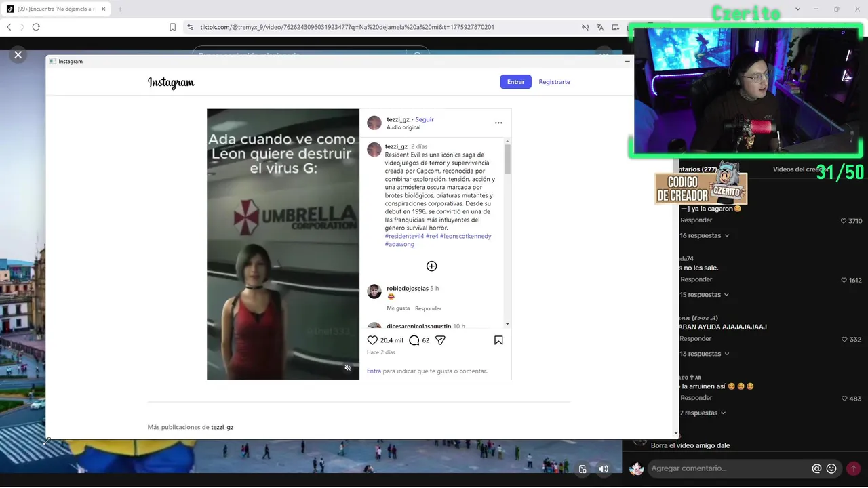Open tezzi_gz username in the post header
The image size is (868, 488).
(x=398, y=119)
